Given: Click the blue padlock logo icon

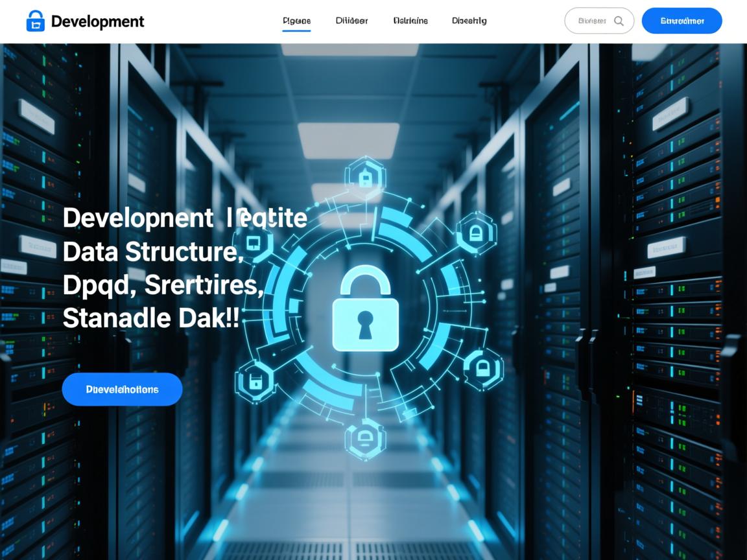Looking at the screenshot, I should pyautogui.click(x=36, y=21).
